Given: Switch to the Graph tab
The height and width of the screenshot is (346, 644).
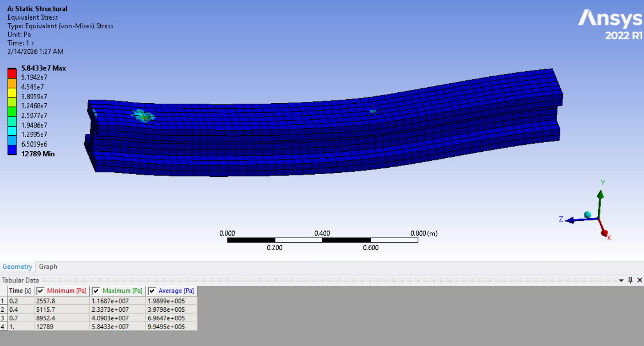Looking at the screenshot, I should (x=48, y=266).
